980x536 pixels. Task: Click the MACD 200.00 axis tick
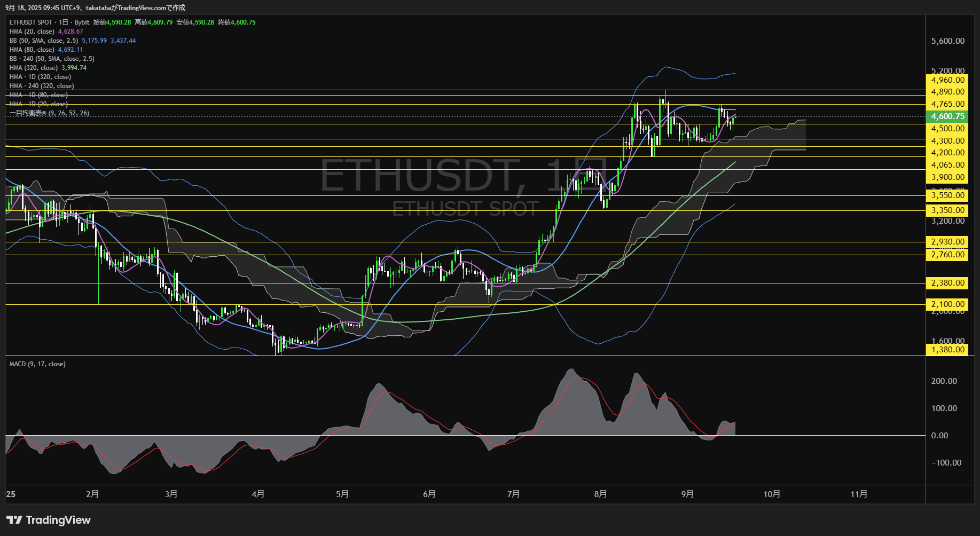tap(944, 381)
